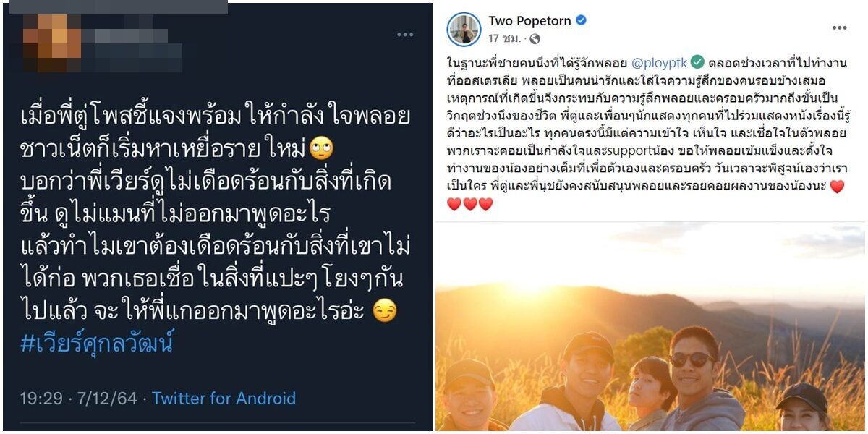
Task: Click the verified badge next to @ployptk
Action: pyautogui.click(x=698, y=61)
